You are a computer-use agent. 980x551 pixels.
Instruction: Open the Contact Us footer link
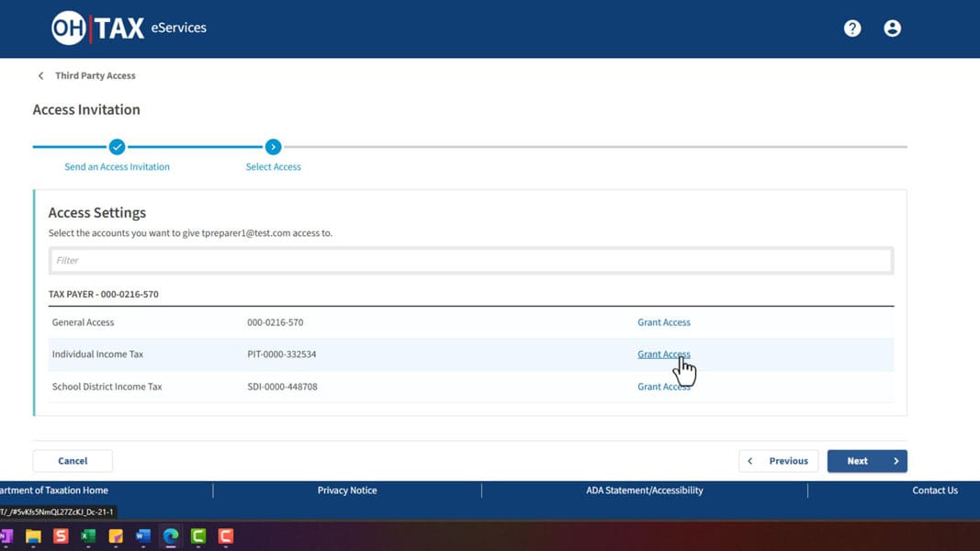tap(935, 490)
